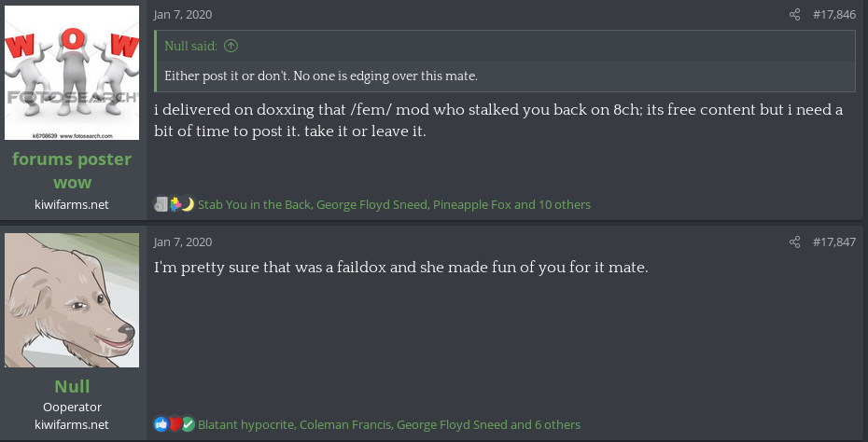The image size is (868, 442).
Task: Open 'forums poster wow' user profile
Action: [72, 170]
